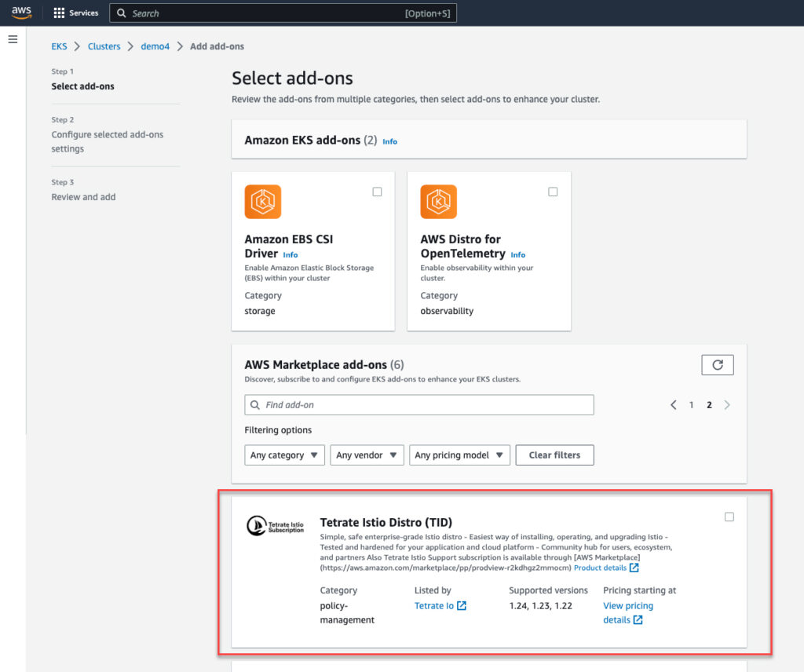Go to previous add-ons page arrow
Screen dimensions: 804x672
673,405
